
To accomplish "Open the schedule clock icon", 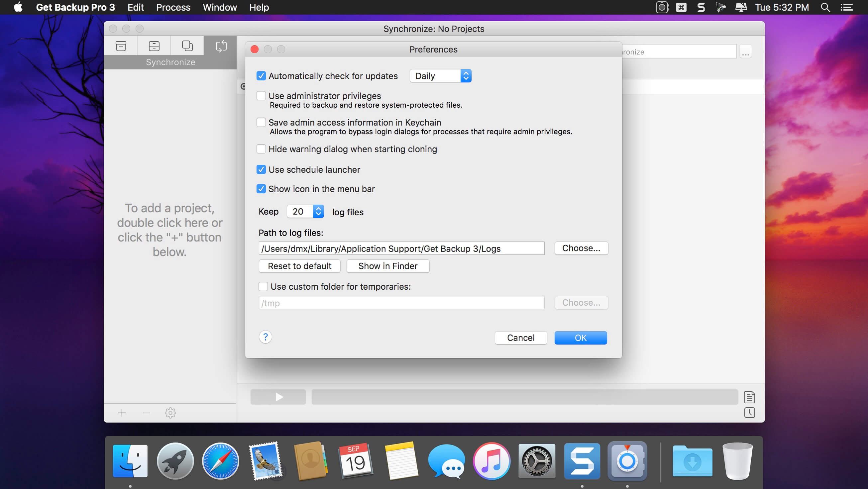I will point(749,413).
